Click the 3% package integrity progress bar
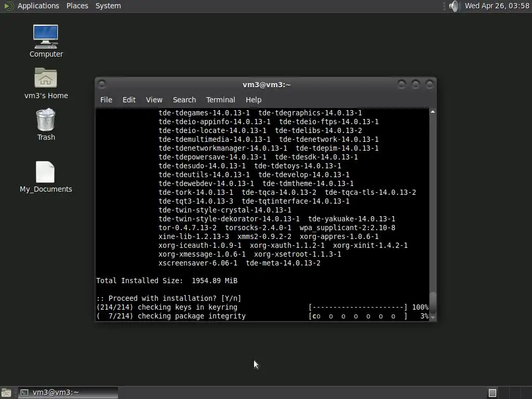 point(357,316)
